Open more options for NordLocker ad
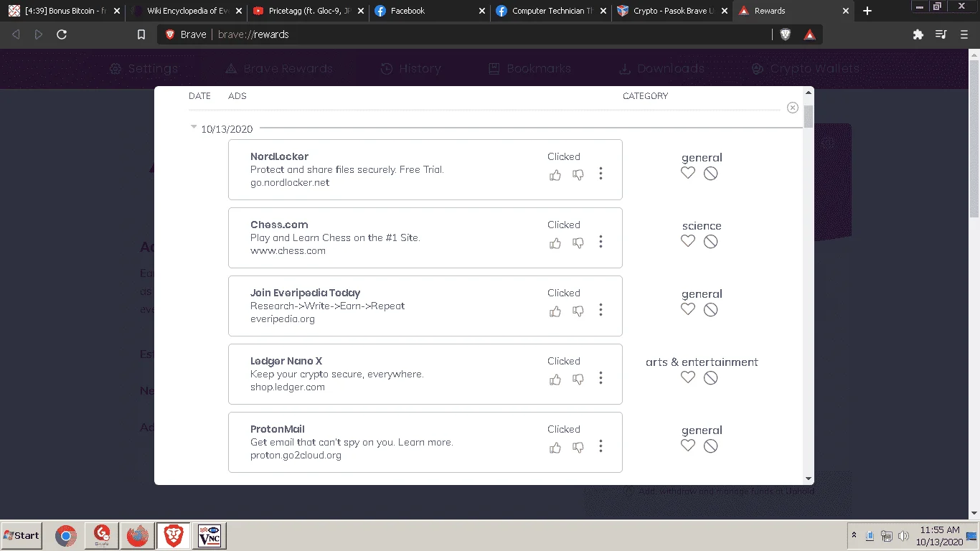The height and width of the screenshot is (551, 980). point(600,174)
